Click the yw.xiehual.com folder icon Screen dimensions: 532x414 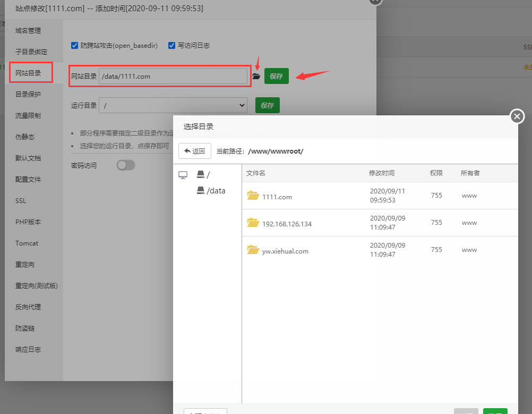253,250
